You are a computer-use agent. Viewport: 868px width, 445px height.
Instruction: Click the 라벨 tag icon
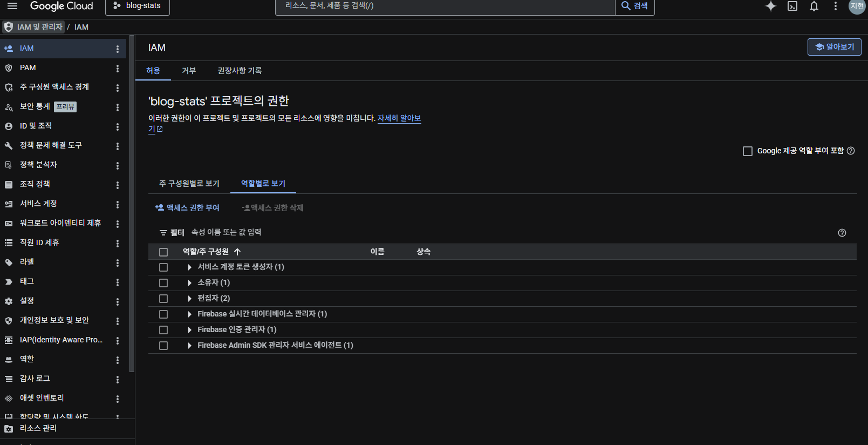9,262
